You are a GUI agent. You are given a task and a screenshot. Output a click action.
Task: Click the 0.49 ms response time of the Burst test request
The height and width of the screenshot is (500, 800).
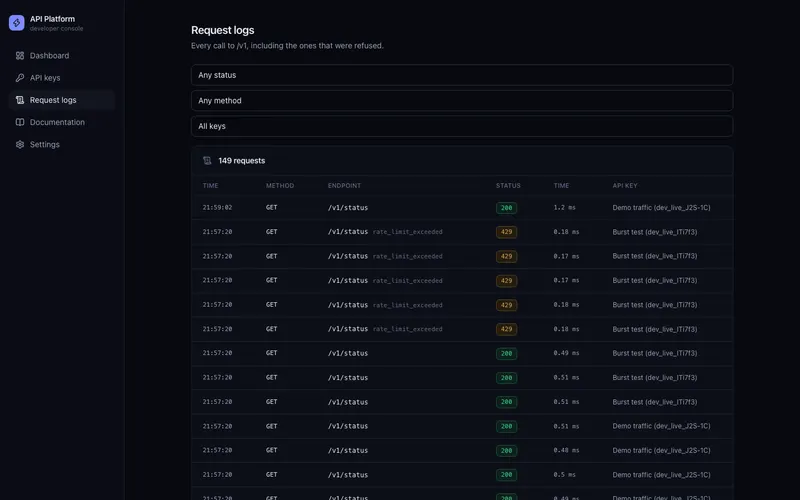pyautogui.click(x=566, y=353)
